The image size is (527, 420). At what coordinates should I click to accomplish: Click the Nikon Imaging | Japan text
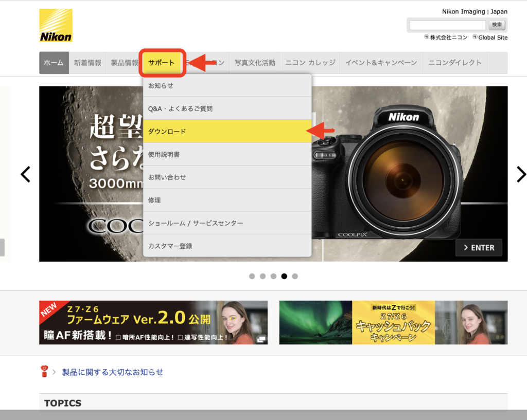(x=475, y=11)
